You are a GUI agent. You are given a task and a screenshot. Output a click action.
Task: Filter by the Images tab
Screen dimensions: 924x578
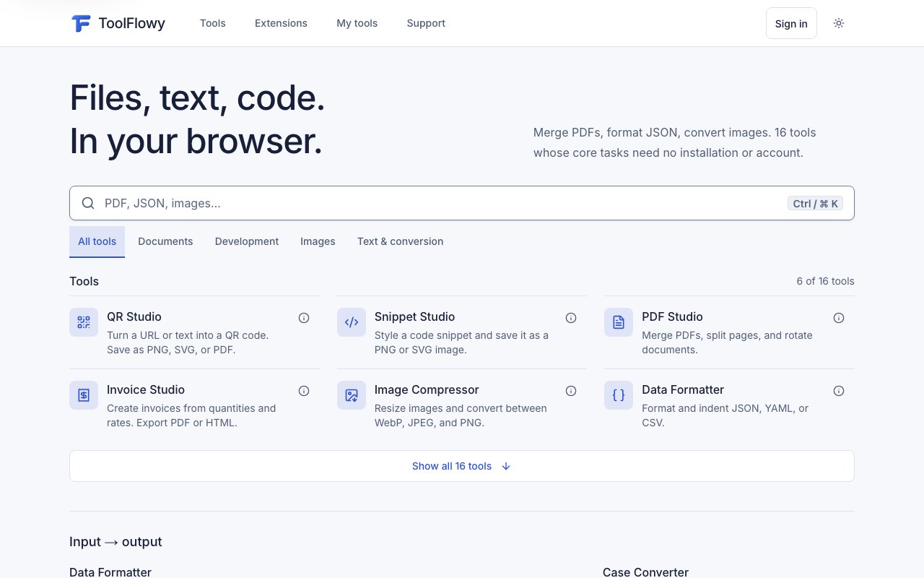click(x=318, y=241)
